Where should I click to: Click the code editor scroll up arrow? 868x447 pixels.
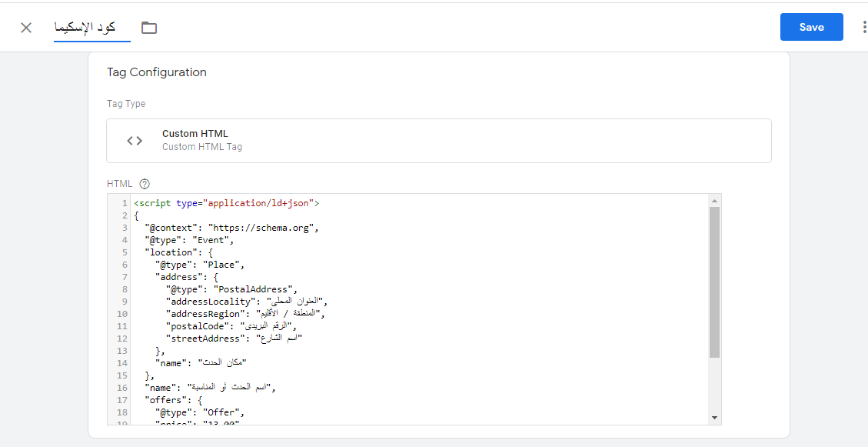(x=714, y=200)
